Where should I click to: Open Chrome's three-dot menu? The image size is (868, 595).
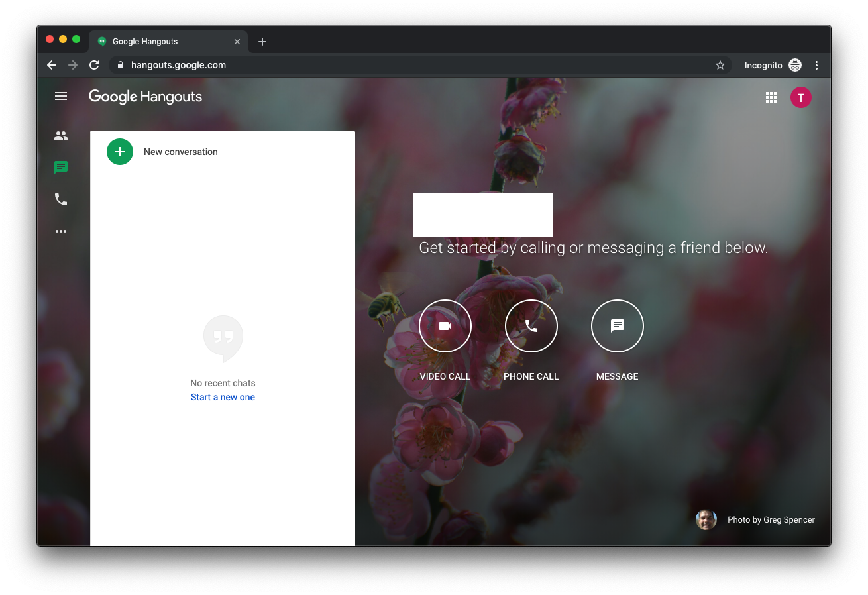pyautogui.click(x=816, y=65)
